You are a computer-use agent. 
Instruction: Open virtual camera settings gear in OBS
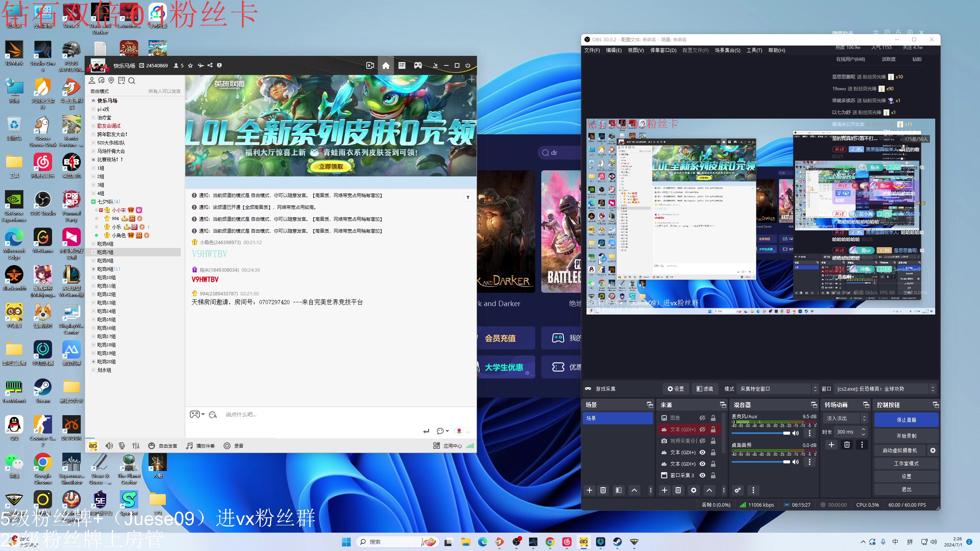(x=933, y=450)
